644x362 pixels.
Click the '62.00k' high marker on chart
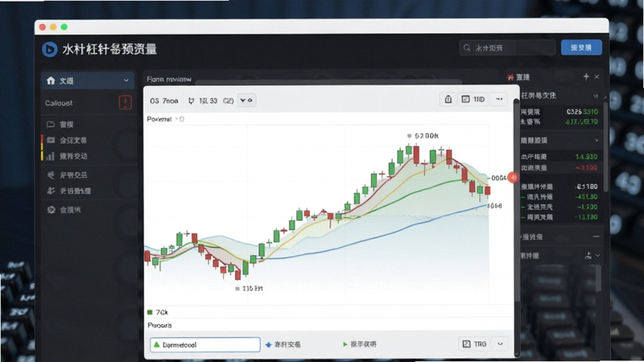click(x=423, y=135)
